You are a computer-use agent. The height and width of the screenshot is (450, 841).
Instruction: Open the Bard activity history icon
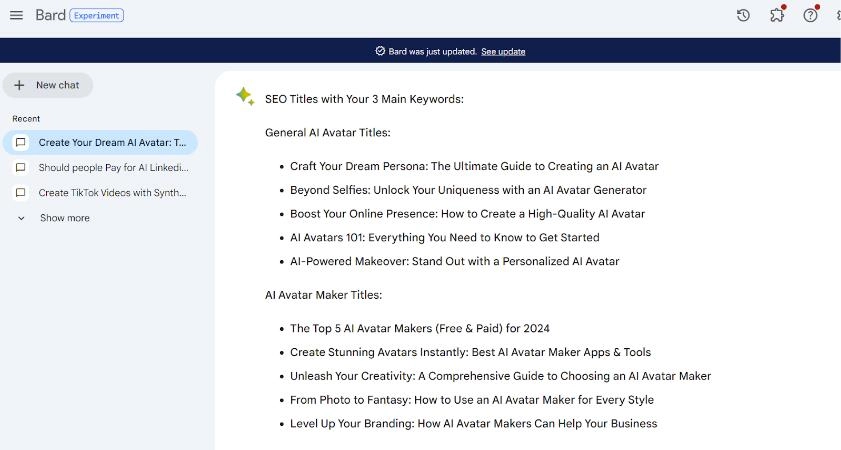pos(743,15)
